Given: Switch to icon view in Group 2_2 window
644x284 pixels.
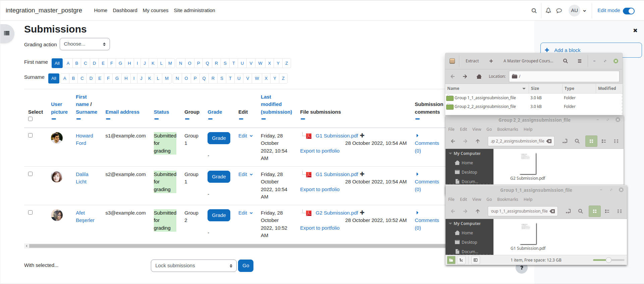Looking at the screenshot, I should tap(591, 141).
